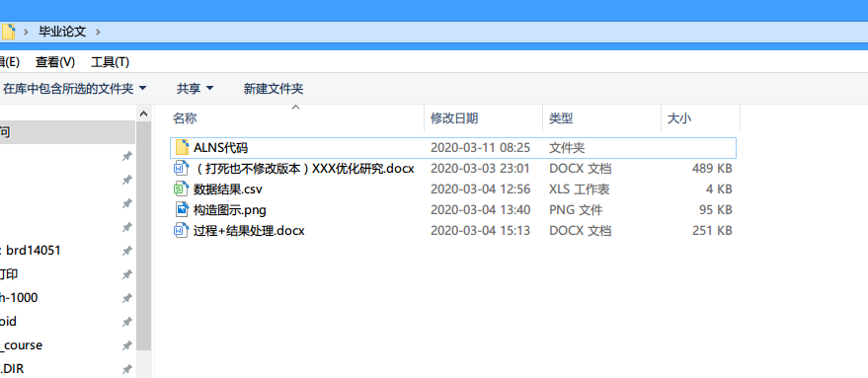
Task: Click the pin icon next to brd14051
Action: pos(126,251)
